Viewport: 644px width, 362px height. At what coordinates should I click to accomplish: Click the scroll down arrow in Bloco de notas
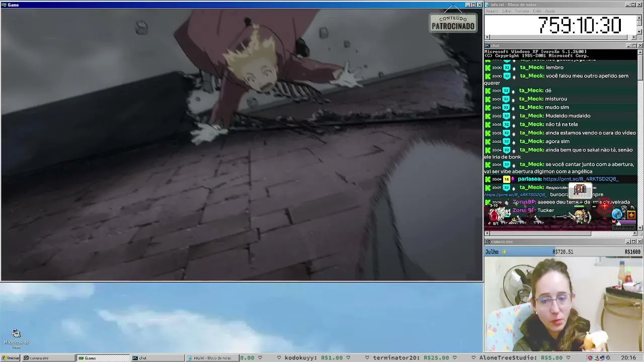[x=640, y=32]
